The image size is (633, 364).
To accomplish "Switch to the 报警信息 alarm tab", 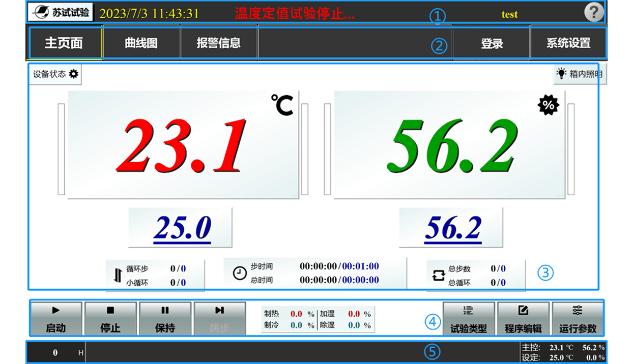I will click(x=219, y=43).
